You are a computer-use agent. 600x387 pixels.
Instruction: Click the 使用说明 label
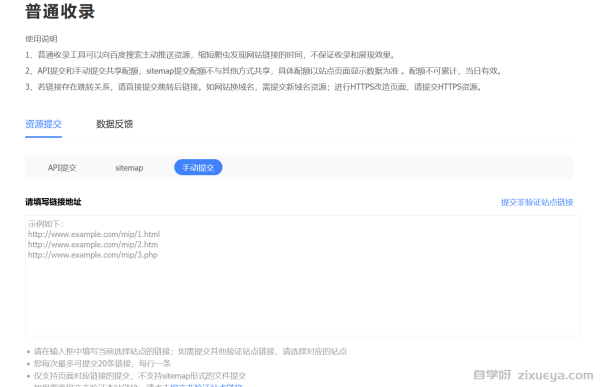pos(41,39)
